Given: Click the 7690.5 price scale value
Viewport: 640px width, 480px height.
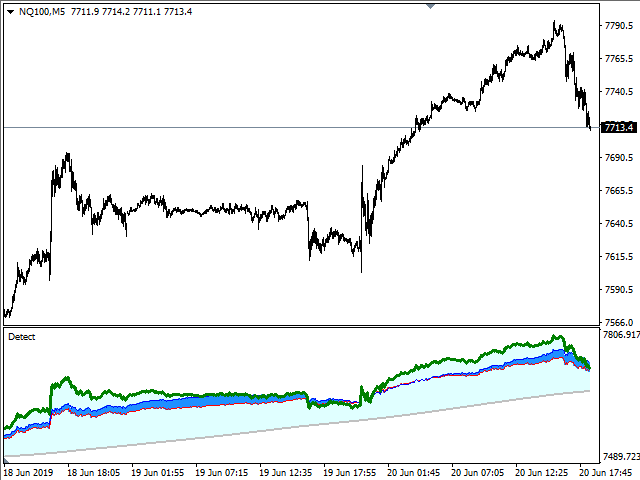Looking at the screenshot, I should point(619,158).
